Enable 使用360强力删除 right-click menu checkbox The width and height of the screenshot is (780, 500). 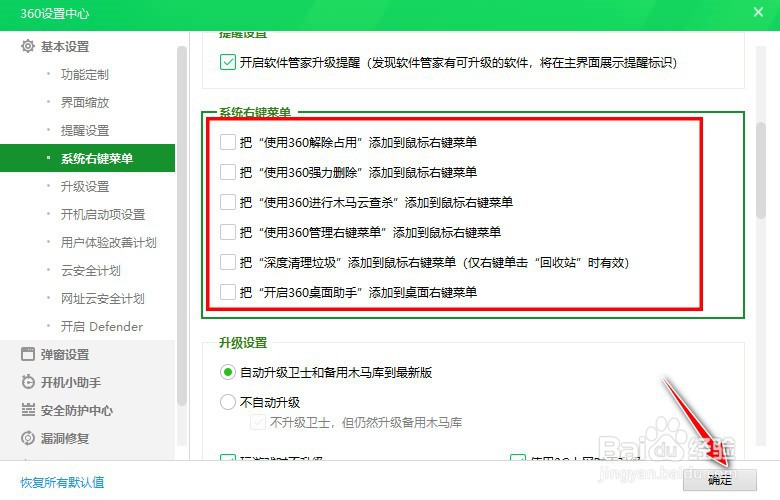tap(228, 172)
